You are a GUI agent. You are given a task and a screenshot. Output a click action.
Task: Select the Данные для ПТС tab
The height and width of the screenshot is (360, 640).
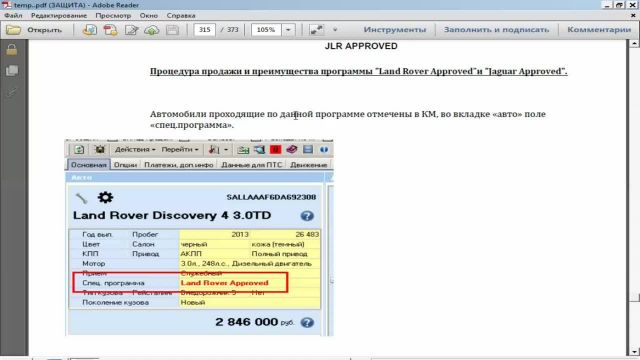coord(251,165)
